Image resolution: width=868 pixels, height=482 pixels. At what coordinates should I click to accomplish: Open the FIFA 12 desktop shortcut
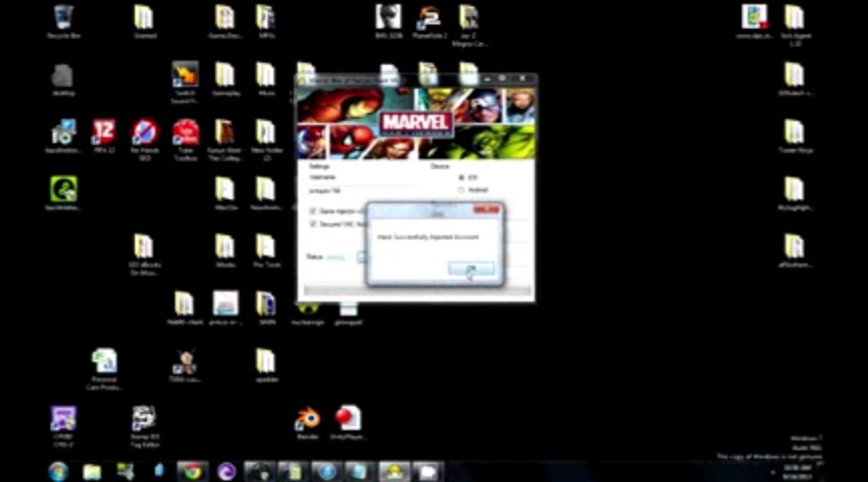(x=104, y=137)
